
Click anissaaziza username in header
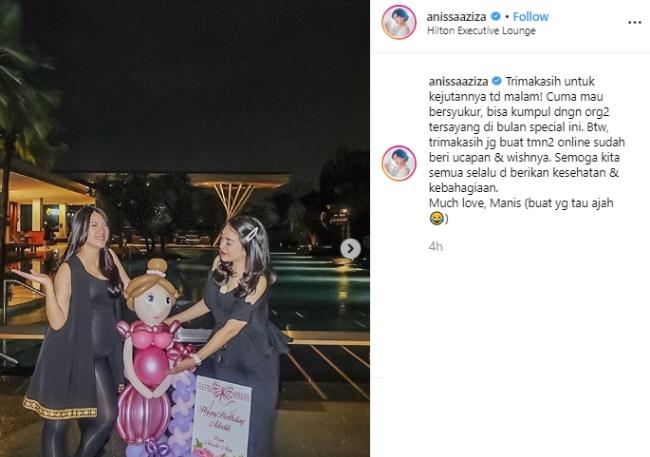pyautogui.click(x=456, y=17)
